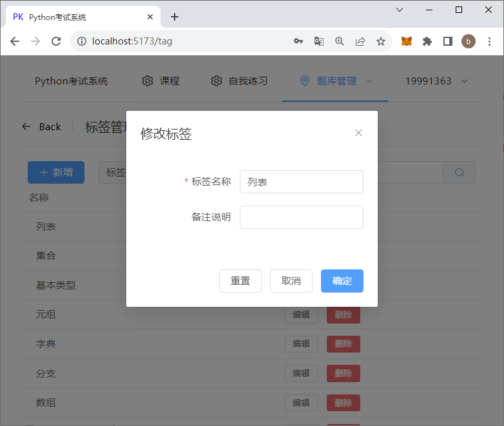Click the 取消 button
This screenshot has height=426, width=504.
291,281
